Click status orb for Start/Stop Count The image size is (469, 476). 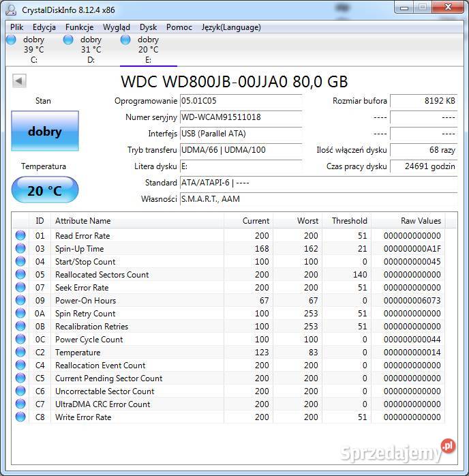(20, 261)
